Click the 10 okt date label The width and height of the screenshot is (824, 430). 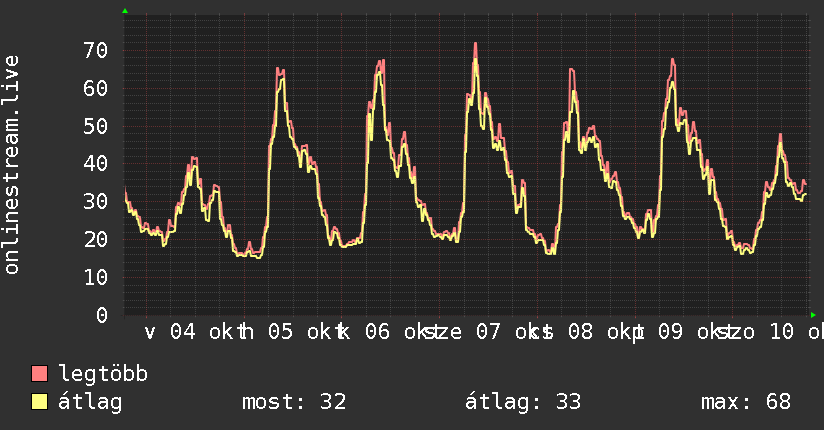pyautogui.click(x=797, y=332)
